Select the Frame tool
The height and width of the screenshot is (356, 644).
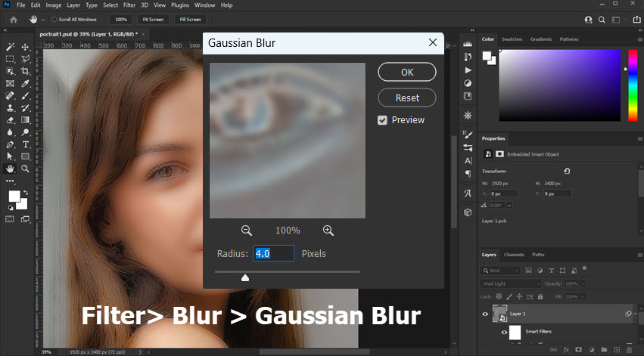[x=11, y=83]
